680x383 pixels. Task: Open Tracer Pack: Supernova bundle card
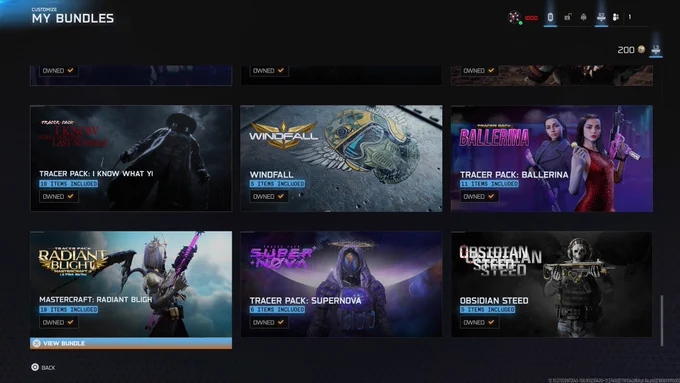[341, 284]
